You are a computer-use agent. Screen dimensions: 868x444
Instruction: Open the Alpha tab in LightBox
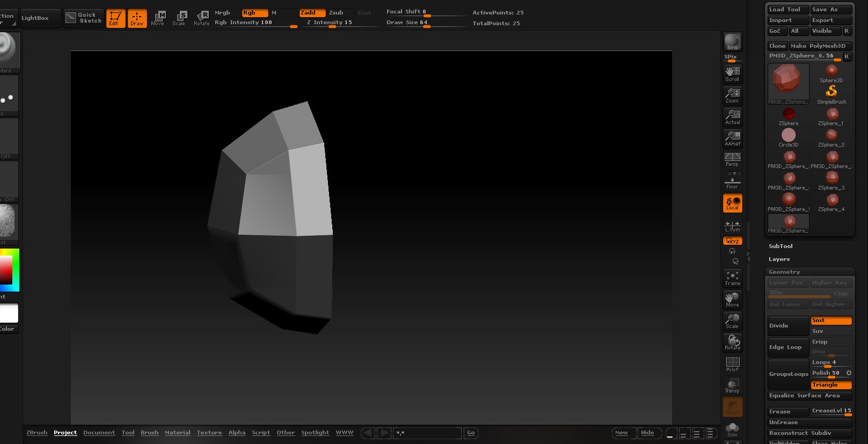pos(237,433)
